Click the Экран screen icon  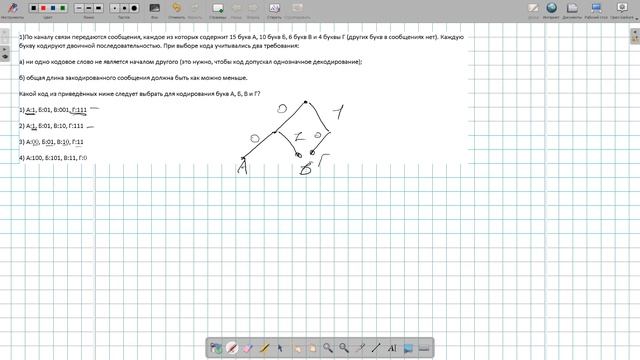(x=533, y=8)
